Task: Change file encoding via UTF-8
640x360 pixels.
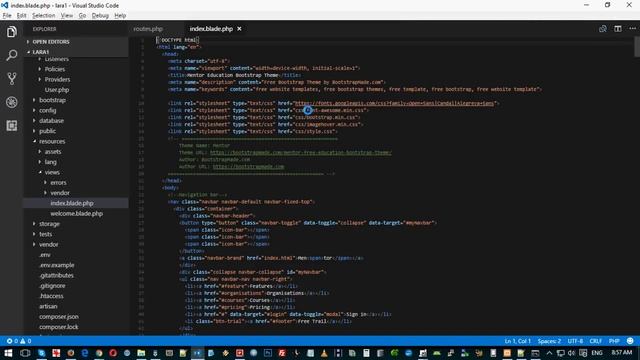Action: 575,341
